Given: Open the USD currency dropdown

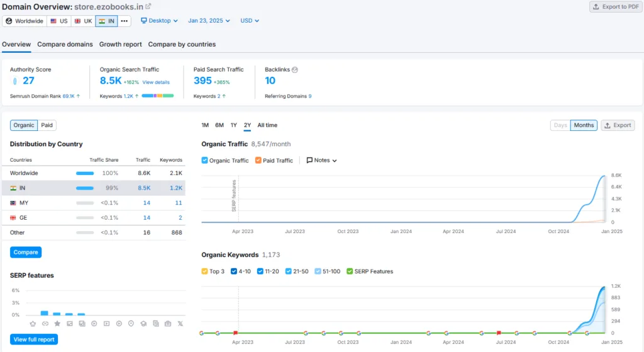Looking at the screenshot, I should (250, 21).
